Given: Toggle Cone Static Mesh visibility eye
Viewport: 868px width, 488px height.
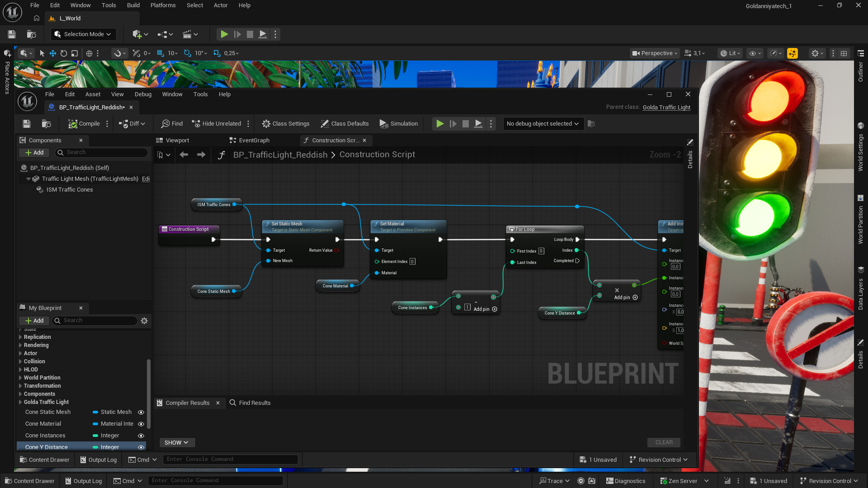Looking at the screenshot, I should tap(141, 412).
